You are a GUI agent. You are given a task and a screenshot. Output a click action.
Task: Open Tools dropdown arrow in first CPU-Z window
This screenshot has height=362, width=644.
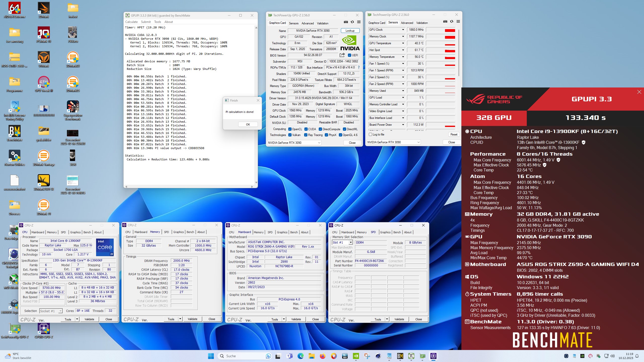(x=77, y=319)
